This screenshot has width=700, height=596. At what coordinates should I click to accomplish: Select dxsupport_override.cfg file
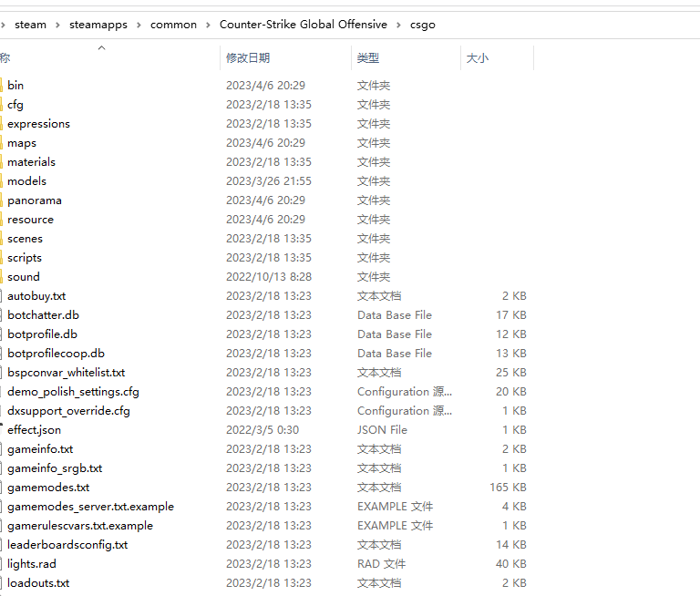click(x=68, y=411)
